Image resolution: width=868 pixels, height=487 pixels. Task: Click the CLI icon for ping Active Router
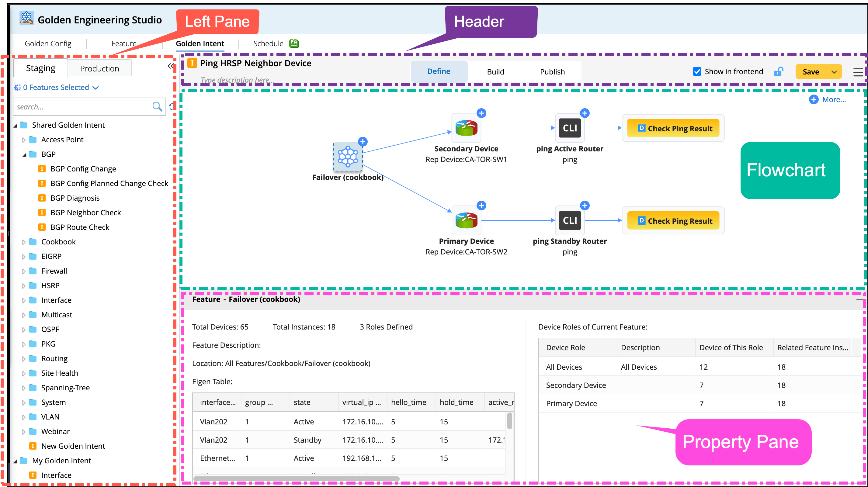click(x=569, y=128)
